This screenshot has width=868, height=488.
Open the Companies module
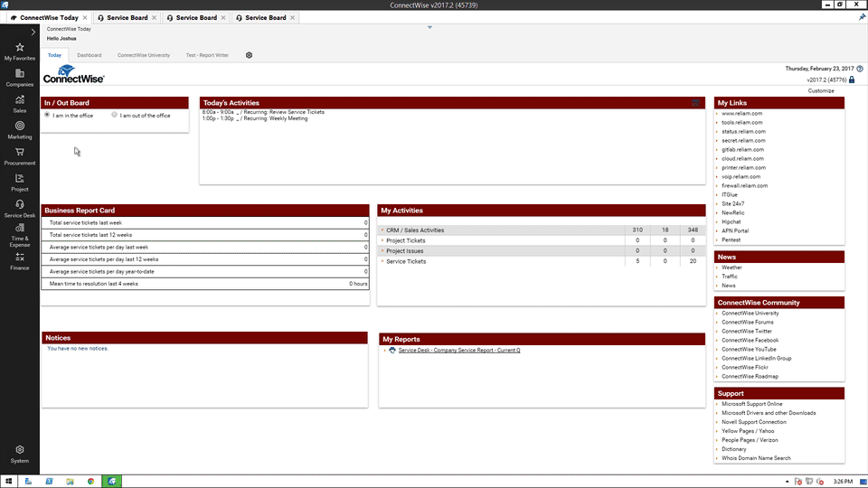(19, 78)
